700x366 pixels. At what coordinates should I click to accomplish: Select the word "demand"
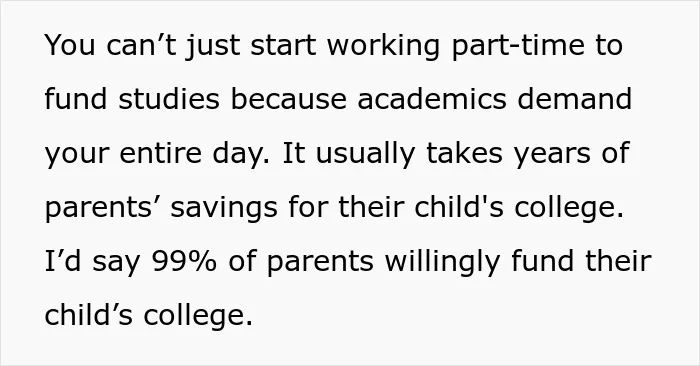[575, 99]
